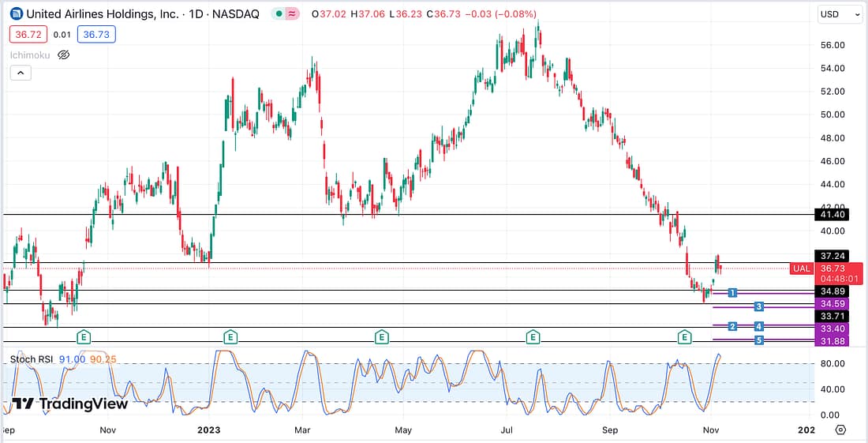Click the United Airlines logo icon
The width and height of the screenshot is (868, 443).
pos(17,14)
